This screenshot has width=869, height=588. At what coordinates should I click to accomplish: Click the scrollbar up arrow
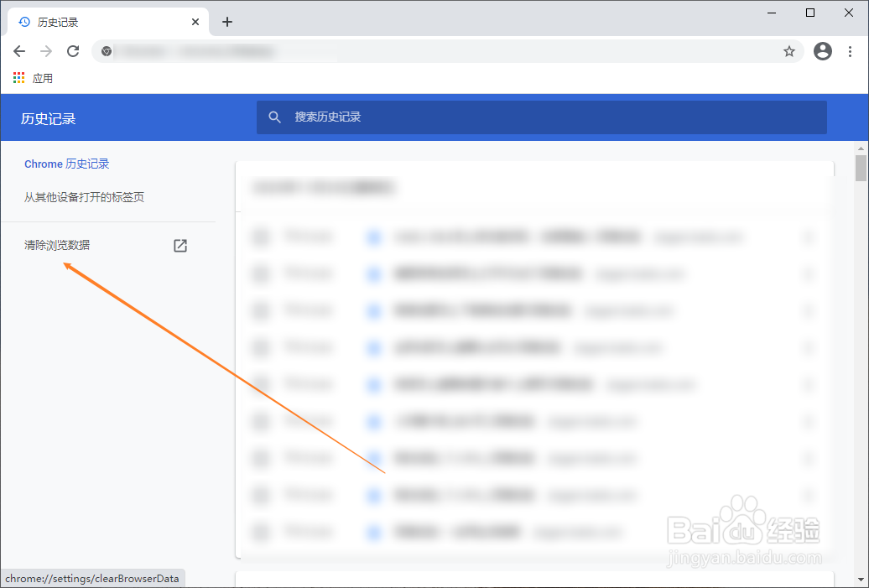click(x=861, y=148)
